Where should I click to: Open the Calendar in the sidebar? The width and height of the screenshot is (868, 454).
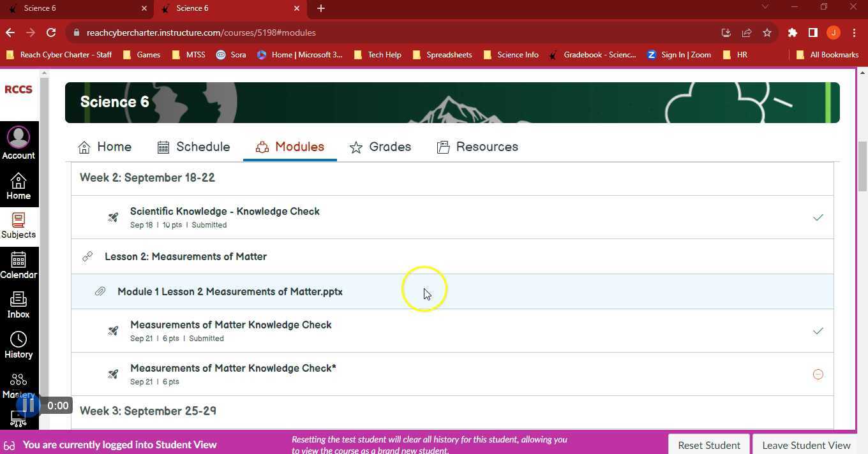(x=19, y=265)
